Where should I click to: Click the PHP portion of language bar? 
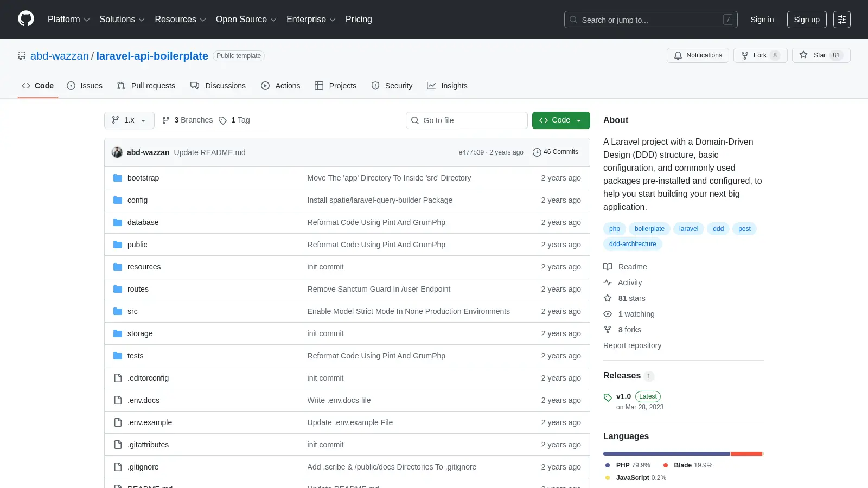(666, 454)
